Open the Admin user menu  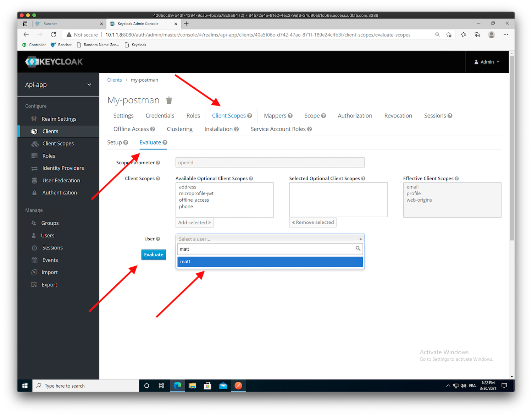487,62
